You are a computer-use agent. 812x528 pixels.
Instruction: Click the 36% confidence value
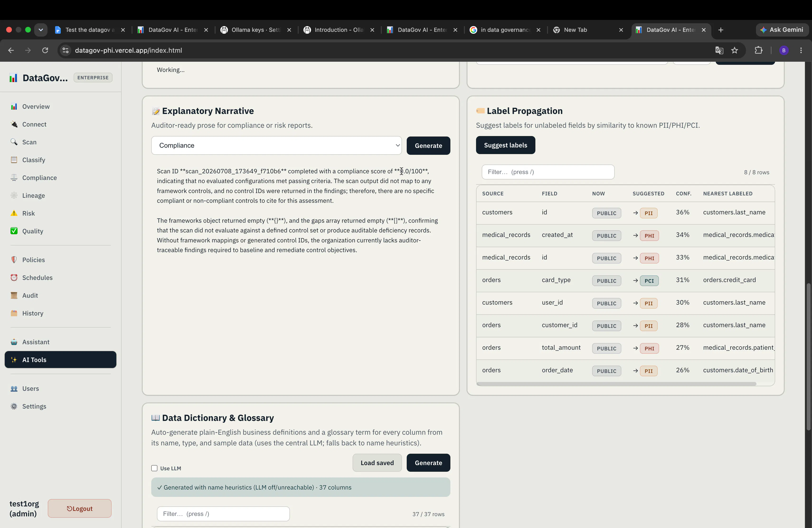[682, 212]
